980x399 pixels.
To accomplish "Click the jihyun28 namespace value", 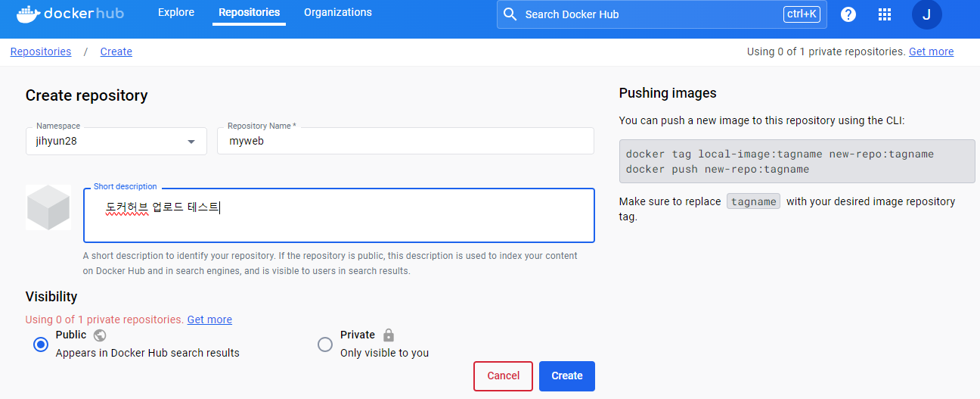I will (x=57, y=141).
